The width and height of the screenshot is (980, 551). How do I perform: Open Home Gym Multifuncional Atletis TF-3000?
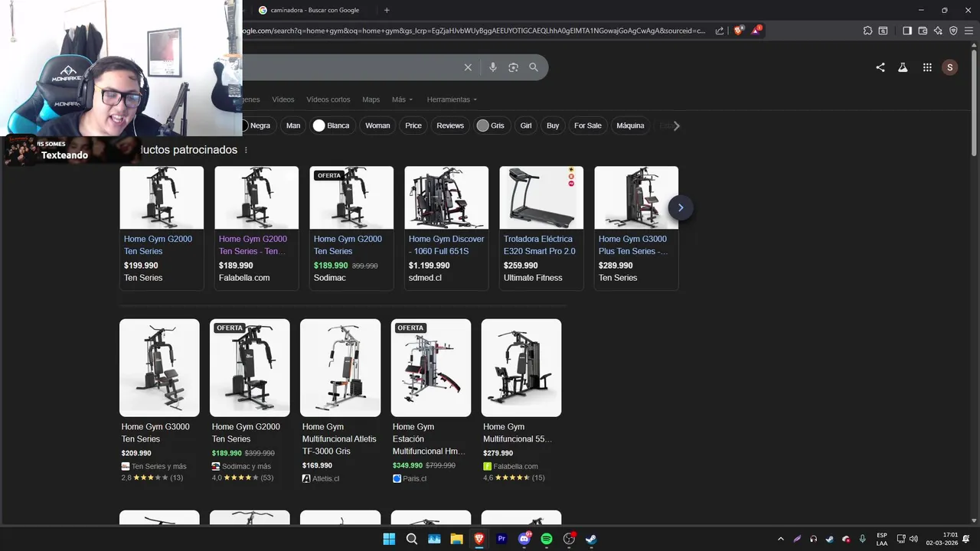339,439
